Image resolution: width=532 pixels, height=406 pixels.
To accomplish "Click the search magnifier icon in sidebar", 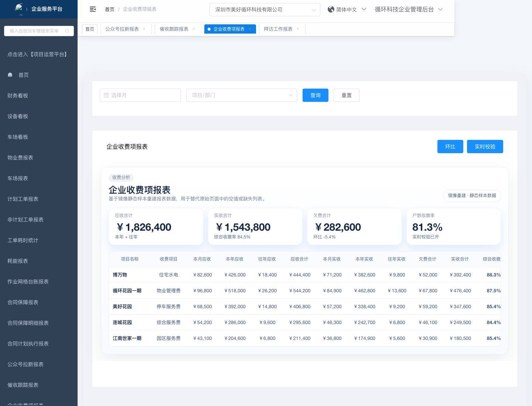I will coord(67,31).
